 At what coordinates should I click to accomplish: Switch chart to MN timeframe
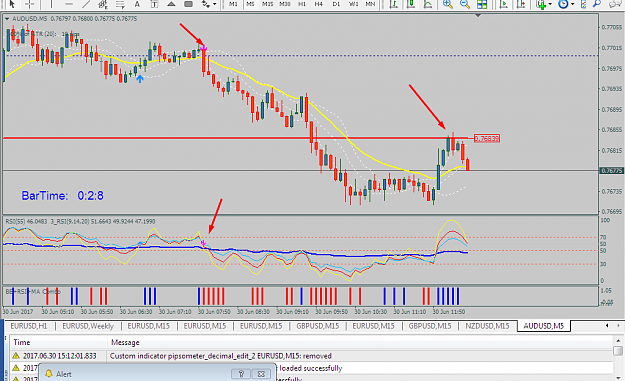tap(370, 4)
